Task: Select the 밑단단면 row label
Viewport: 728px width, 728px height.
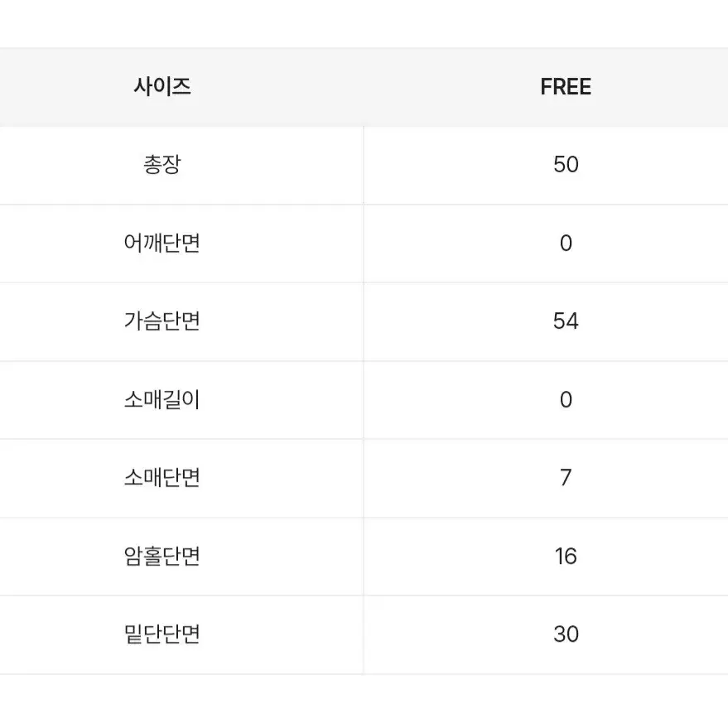Action: click(162, 634)
